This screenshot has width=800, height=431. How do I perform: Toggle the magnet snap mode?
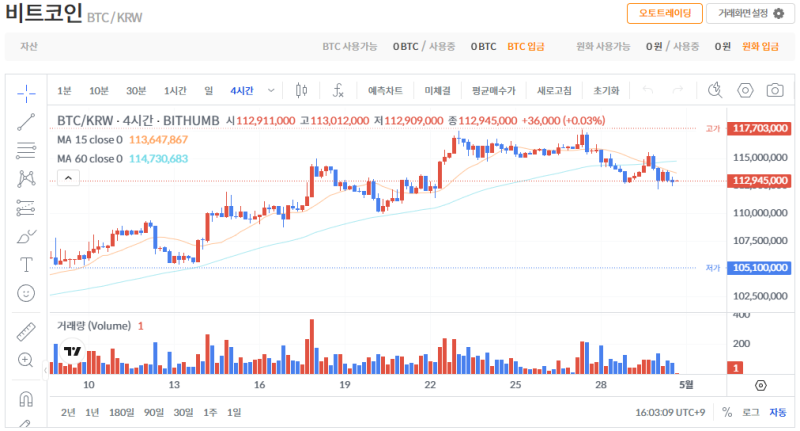click(26, 399)
